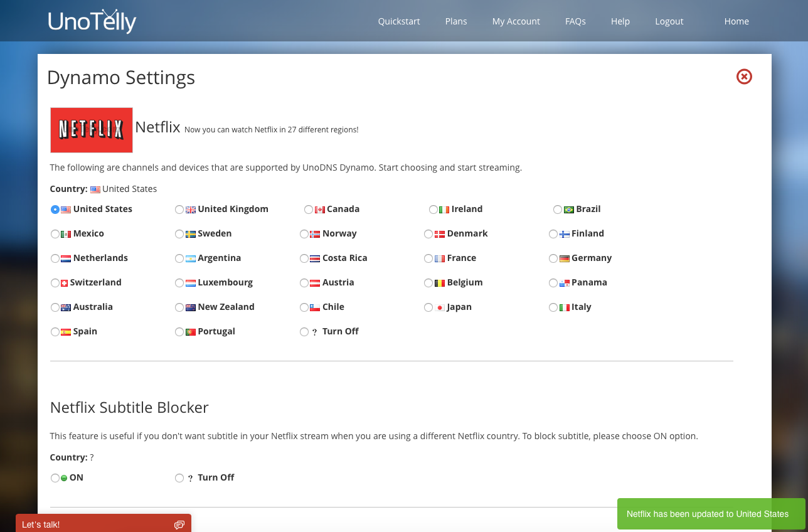Open the Let's talk! chat button
Screen dimensions: 808x532
104,523
